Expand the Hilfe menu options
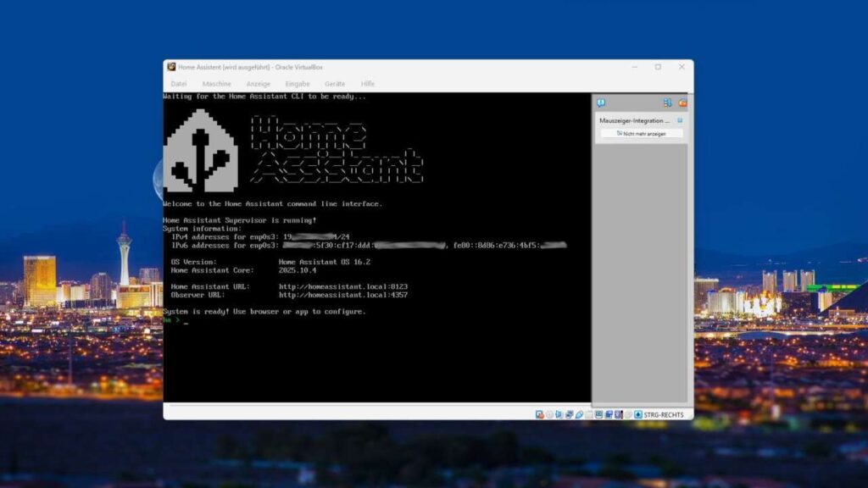The image size is (868, 488). tap(368, 83)
